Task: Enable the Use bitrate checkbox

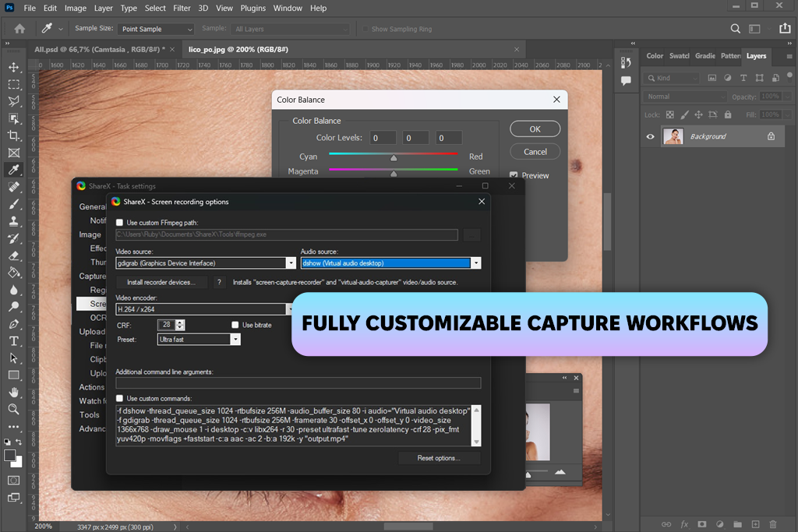Action: 235,325
